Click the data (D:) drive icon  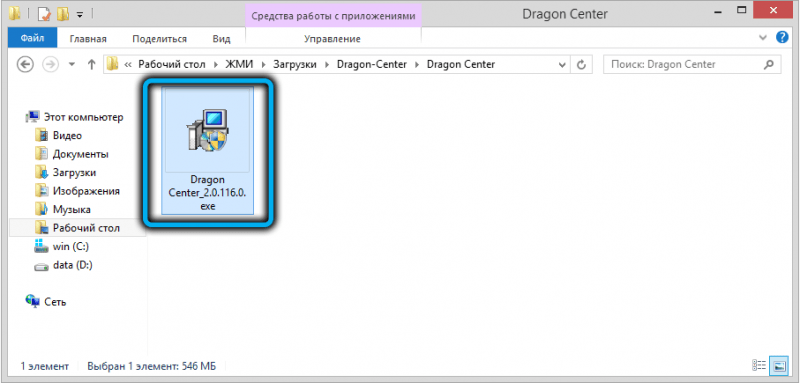tap(41, 266)
